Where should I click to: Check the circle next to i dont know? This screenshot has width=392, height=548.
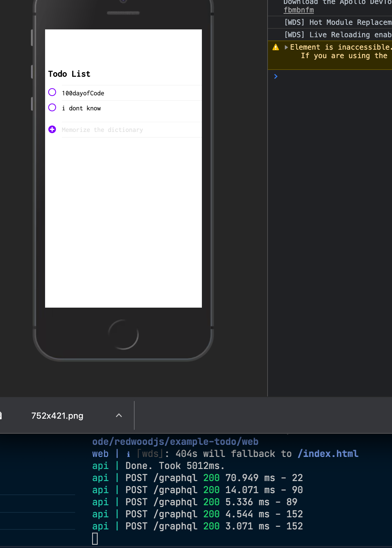52,107
